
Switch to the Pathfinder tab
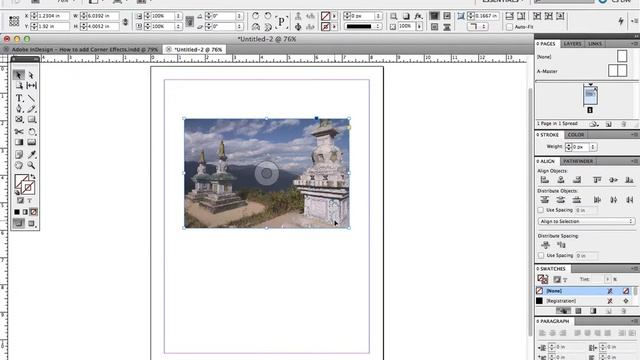(x=578, y=161)
